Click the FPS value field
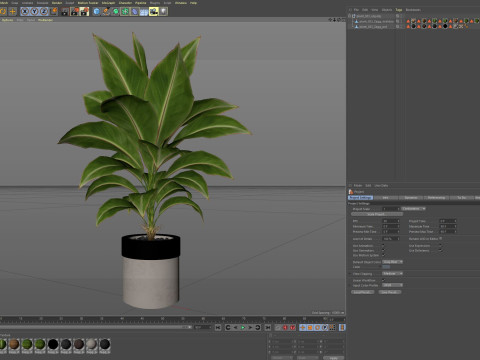The image size is (480, 360). tap(391, 221)
